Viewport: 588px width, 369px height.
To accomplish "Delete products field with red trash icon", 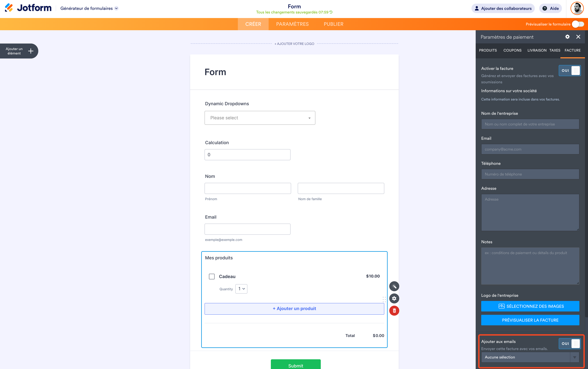I will pos(394,311).
